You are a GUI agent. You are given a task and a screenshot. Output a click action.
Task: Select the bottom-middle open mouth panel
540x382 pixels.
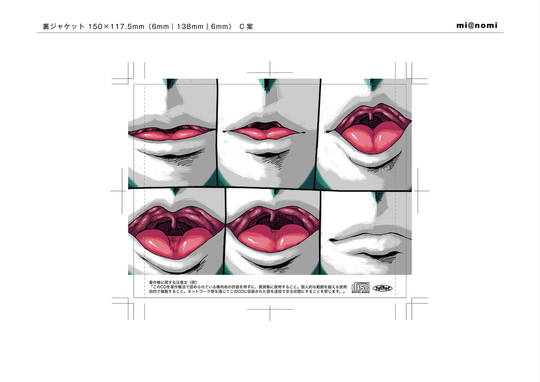(273, 231)
